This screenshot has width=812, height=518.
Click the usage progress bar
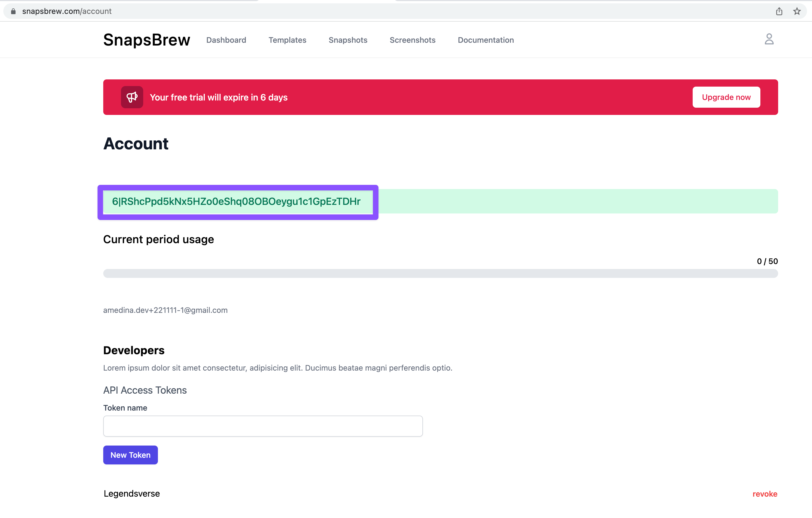pos(440,273)
